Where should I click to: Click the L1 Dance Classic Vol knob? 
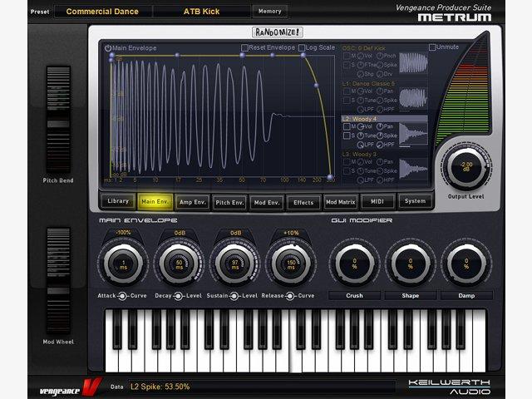(360, 91)
